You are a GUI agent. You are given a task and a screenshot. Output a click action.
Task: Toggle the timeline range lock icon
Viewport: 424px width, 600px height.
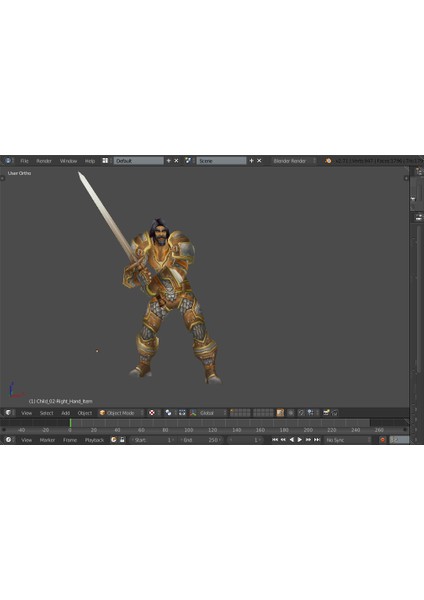tap(122, 440)
